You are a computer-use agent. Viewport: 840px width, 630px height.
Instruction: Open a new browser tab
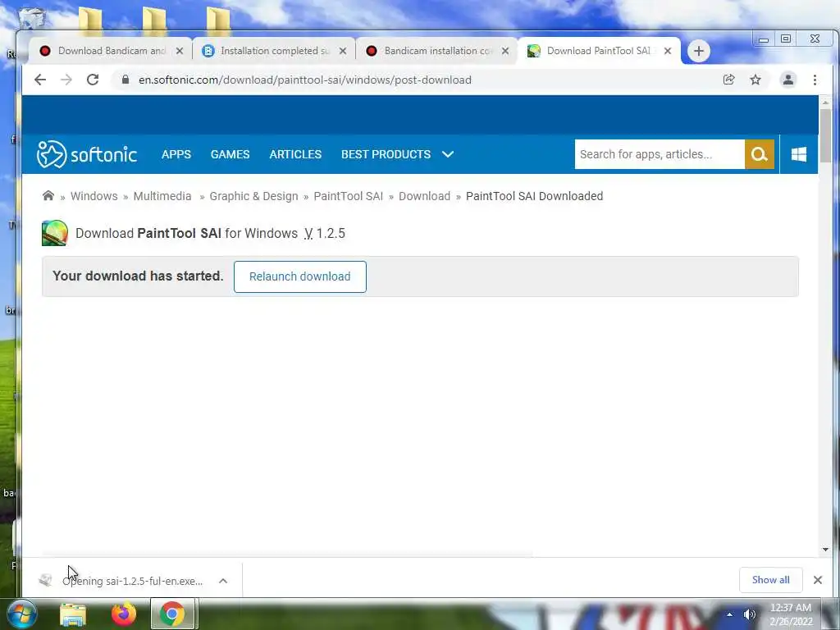[x=699, y=51]
